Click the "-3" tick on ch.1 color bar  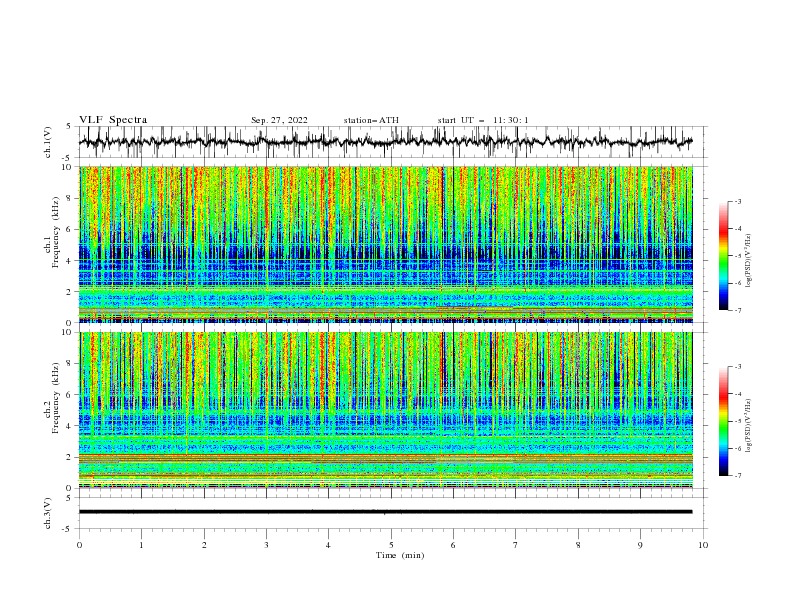(x=738, y=201)
